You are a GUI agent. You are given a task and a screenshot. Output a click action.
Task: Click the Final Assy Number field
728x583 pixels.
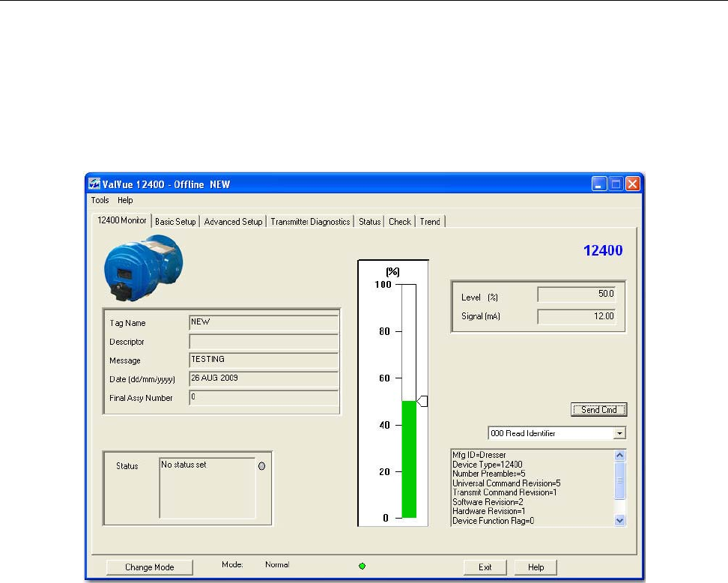point(264,398)
